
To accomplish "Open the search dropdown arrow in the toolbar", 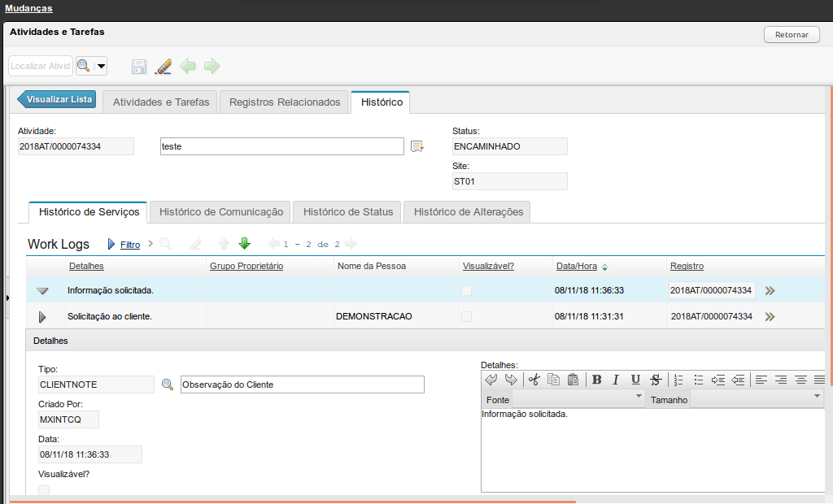I will [x=100, y=67].
